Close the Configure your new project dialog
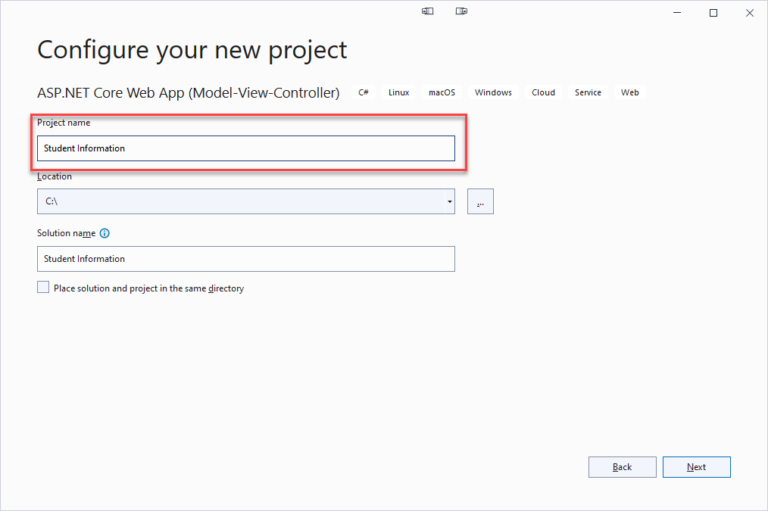This screenshot has width=768, height=511. coord(749,13)
